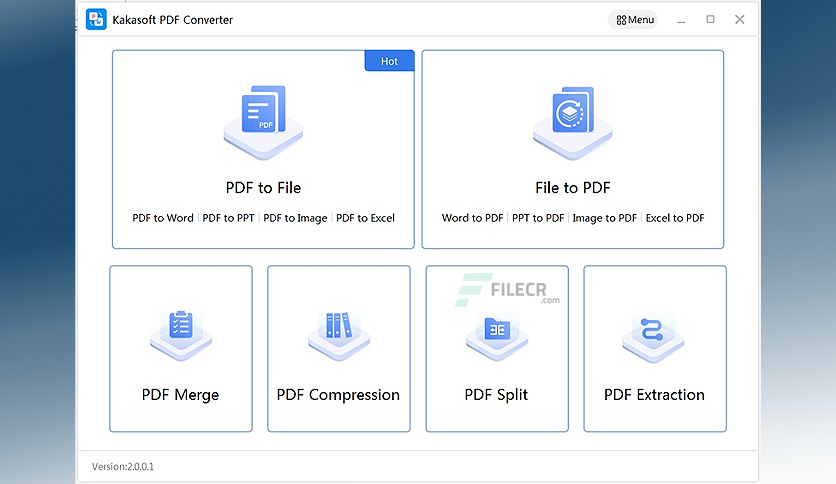Click the PDF Compression label
Screen dimensions: 836x484
[338, 395]
